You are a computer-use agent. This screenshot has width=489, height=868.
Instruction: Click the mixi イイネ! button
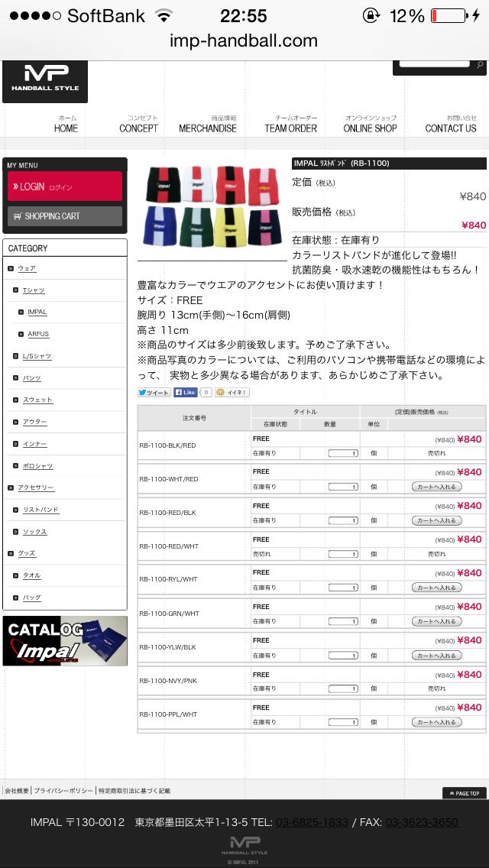(232, 393)
